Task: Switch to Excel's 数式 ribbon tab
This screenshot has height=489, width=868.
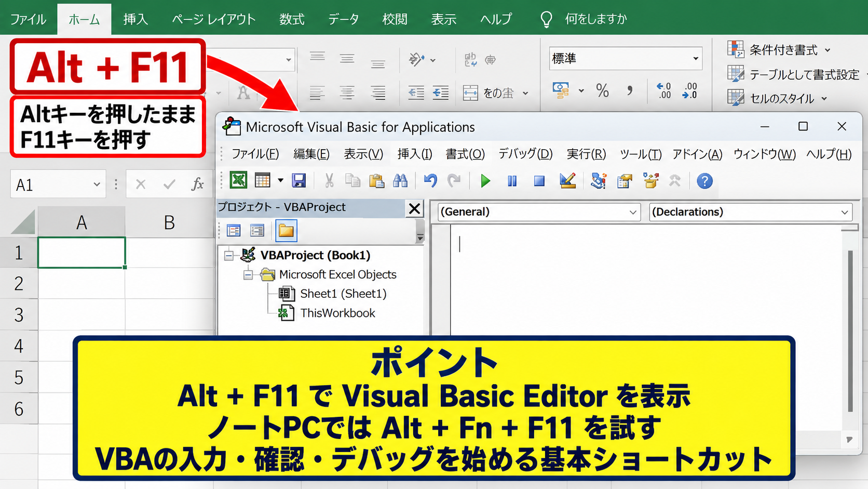Action: pyautogui.click(x=292, y=19)
